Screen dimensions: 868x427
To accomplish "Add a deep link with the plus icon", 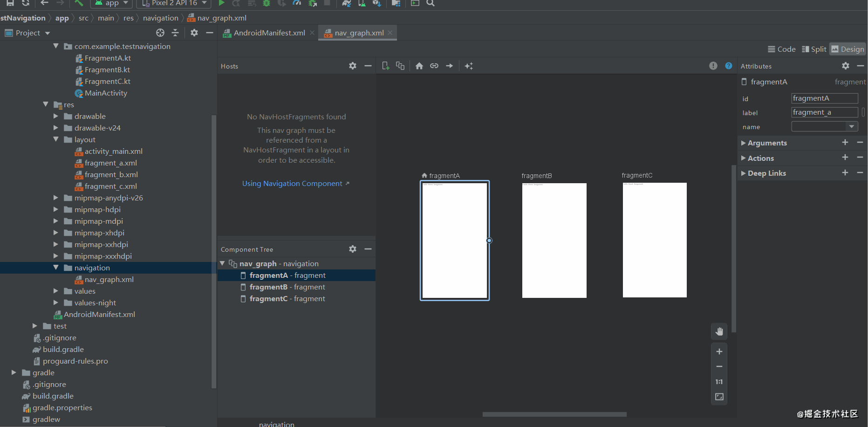I will click(845, 172).
